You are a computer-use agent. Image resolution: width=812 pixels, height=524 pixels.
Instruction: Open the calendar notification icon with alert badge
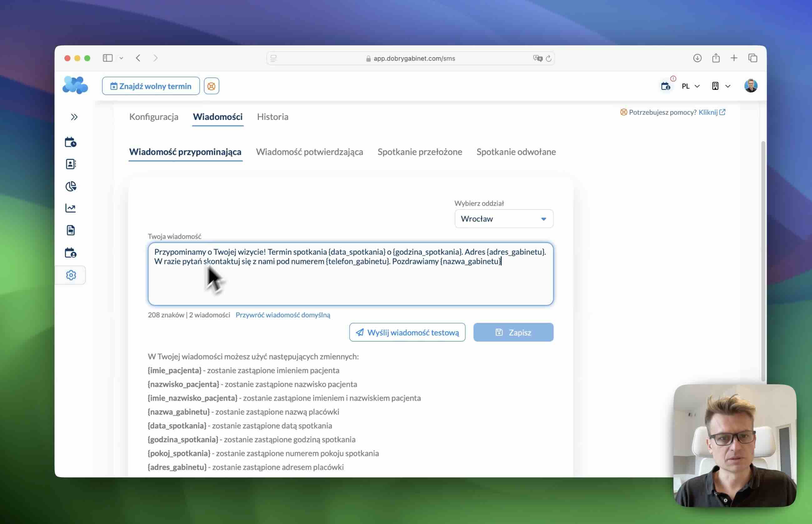[666, 86]
